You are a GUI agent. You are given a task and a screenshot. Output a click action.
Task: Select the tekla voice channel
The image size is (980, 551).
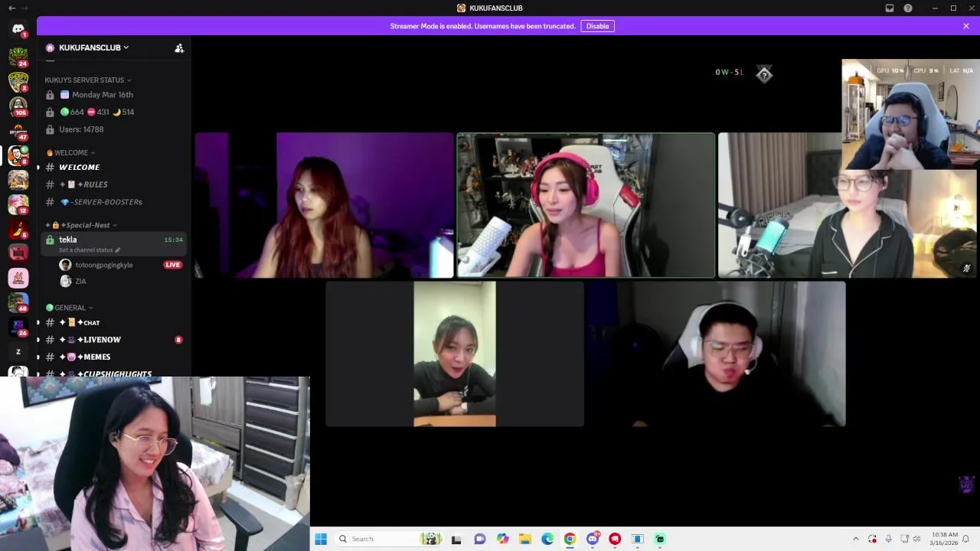tap(113, 243)
